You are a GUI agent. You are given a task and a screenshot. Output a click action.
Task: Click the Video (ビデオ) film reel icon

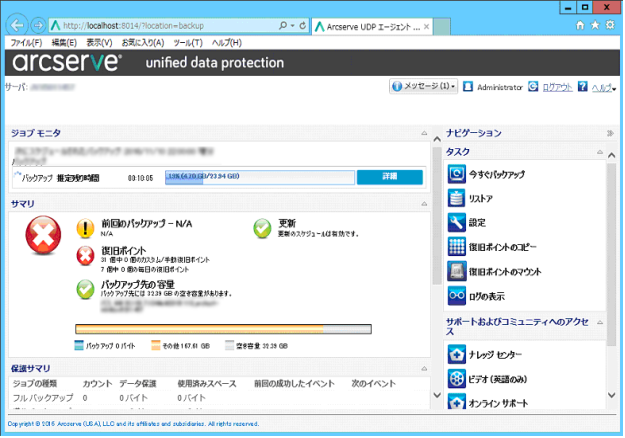tap(456, 379)
